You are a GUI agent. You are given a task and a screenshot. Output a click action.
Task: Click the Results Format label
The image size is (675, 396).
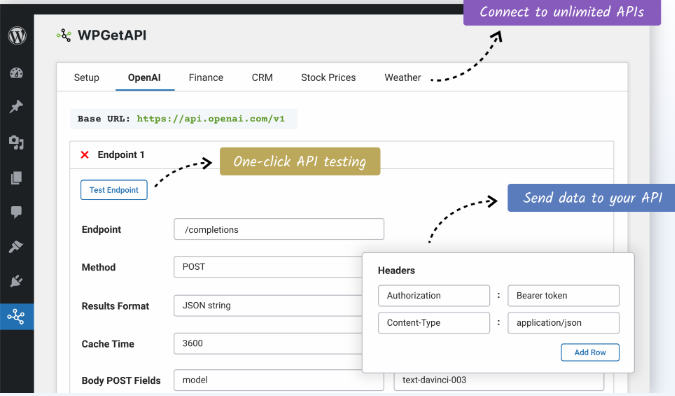115,306
